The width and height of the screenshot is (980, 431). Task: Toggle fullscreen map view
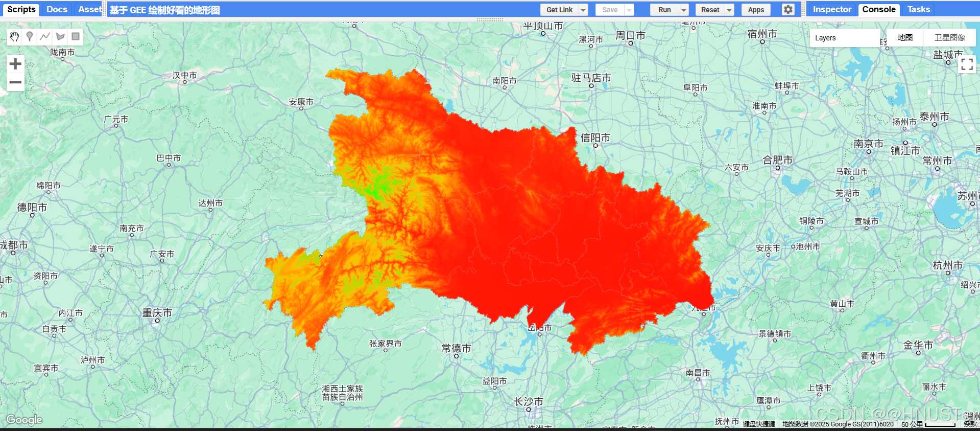967,64
